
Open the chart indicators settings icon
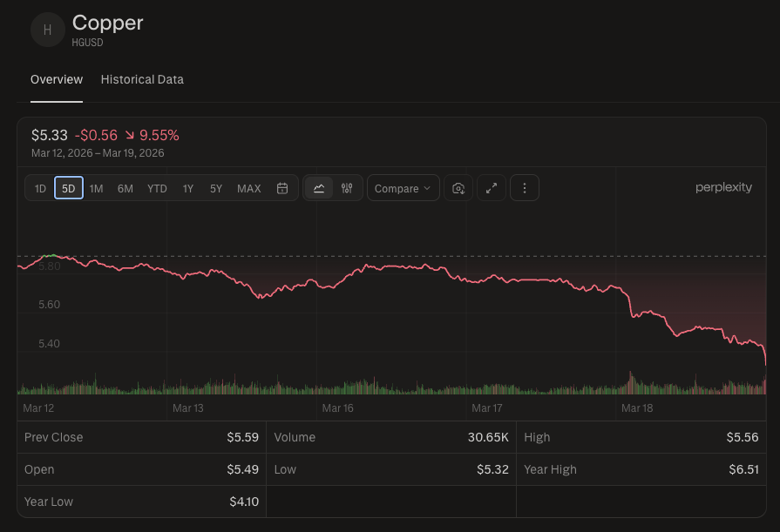point(347,188)
